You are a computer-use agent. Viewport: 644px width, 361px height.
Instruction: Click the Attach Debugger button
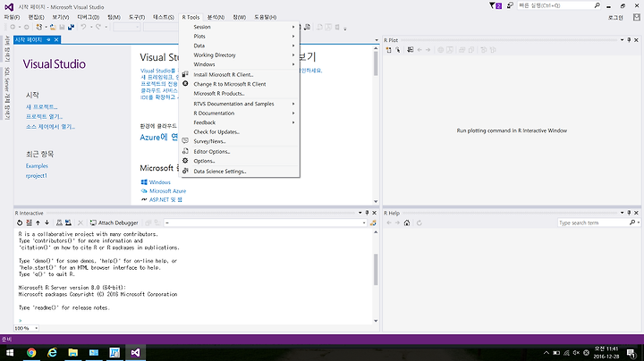(114, 222)
